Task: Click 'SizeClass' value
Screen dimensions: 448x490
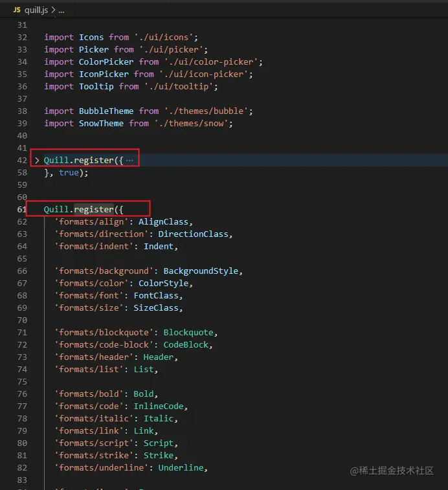Action: pyautogui.click(x=156, y=308)
